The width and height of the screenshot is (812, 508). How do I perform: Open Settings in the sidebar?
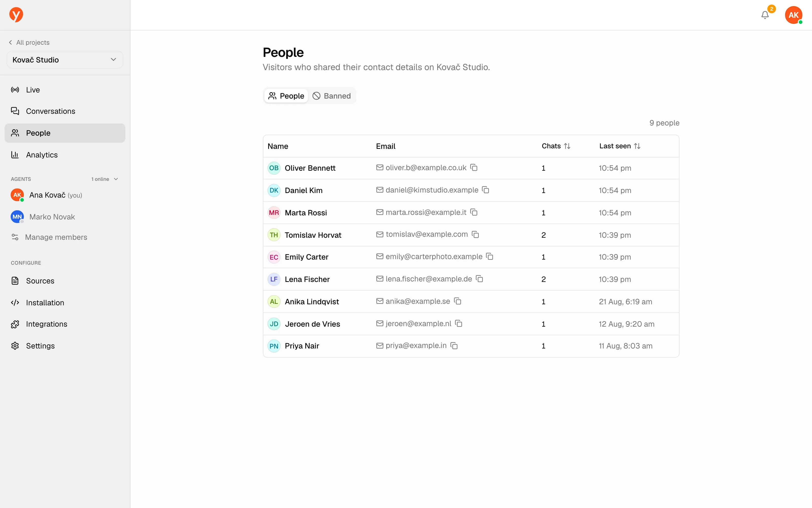point(65,346)
